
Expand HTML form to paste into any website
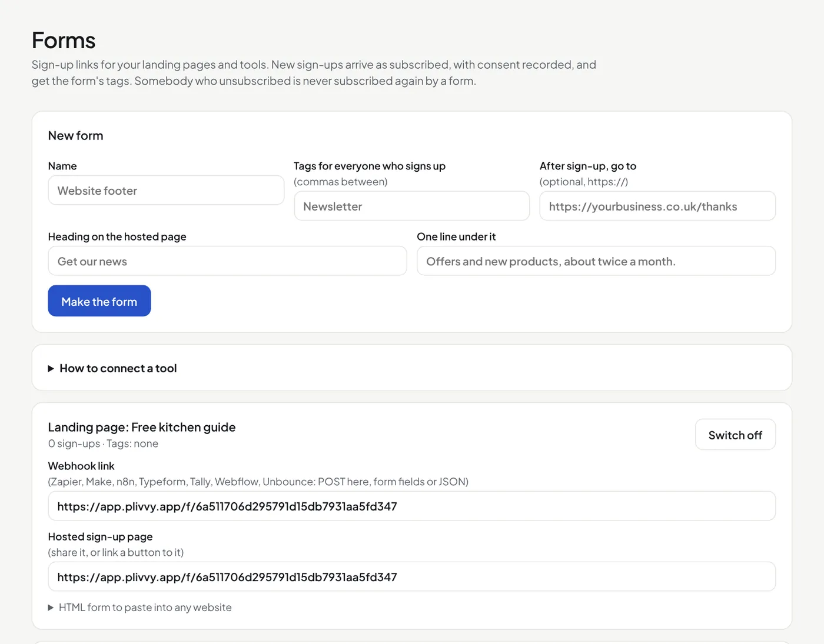[140, 608]
